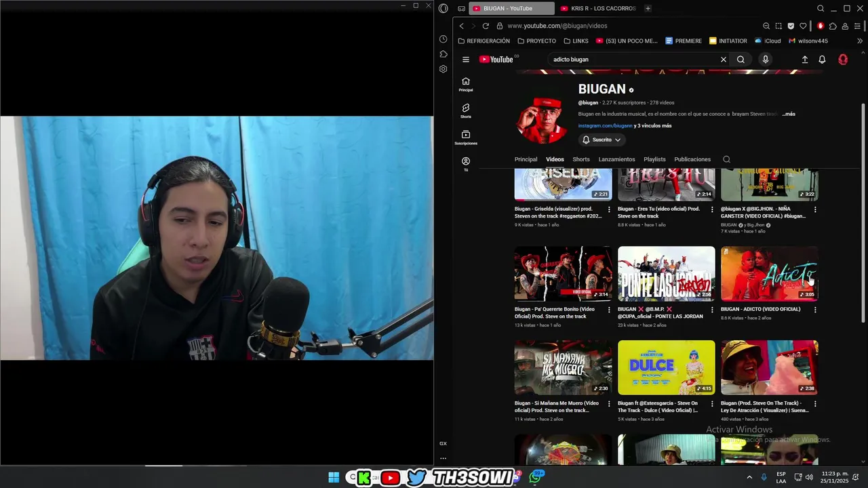The image size is (868, 488).
Task: Open Opera main menu logo
Action: (x=443, y=8)
